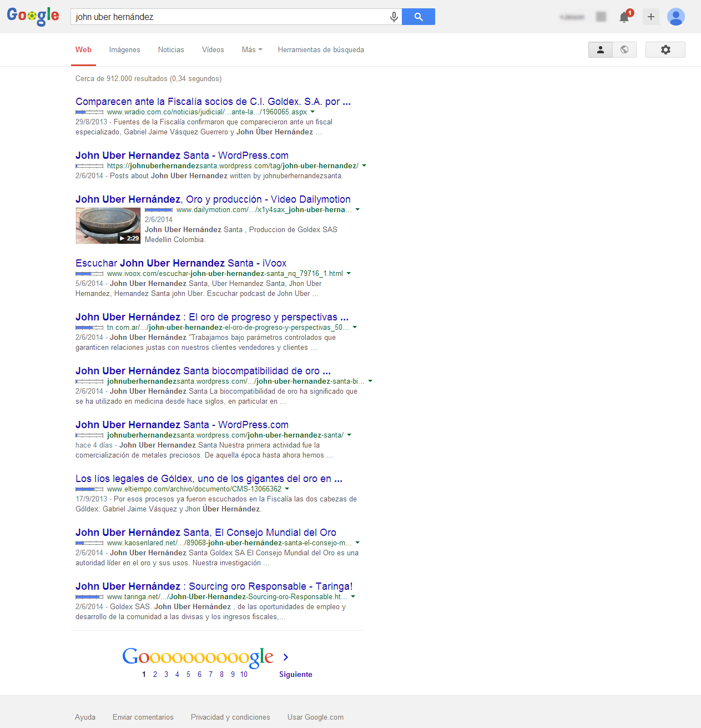Viewport: 701px width, 728px height.
Task: Open the notifications bell
Action: [625, 17]
